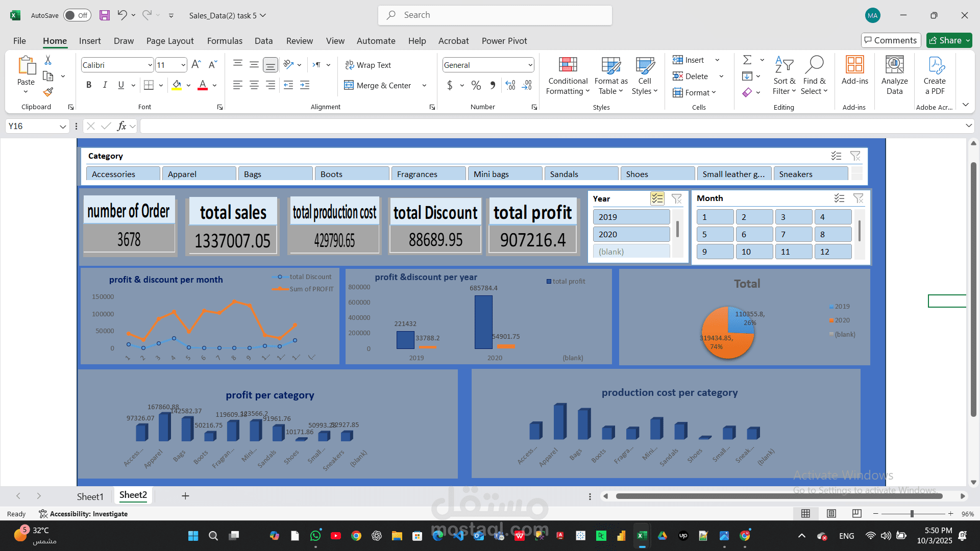This screenshot has height=551, width=980.
Task: Filter by year 2020 in slicer
Action: [x=631, y=234]
